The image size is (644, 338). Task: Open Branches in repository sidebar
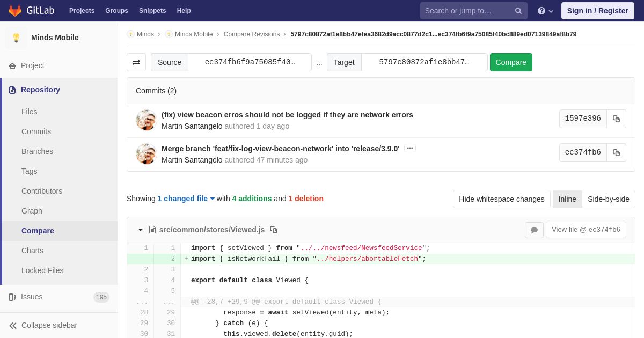click(38, 151)
